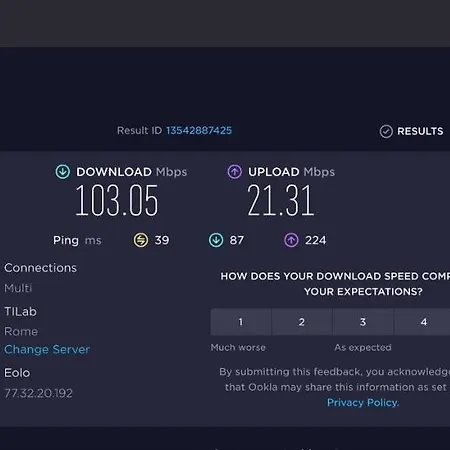Select rating 2 for download speed

[x=302, y=322]
